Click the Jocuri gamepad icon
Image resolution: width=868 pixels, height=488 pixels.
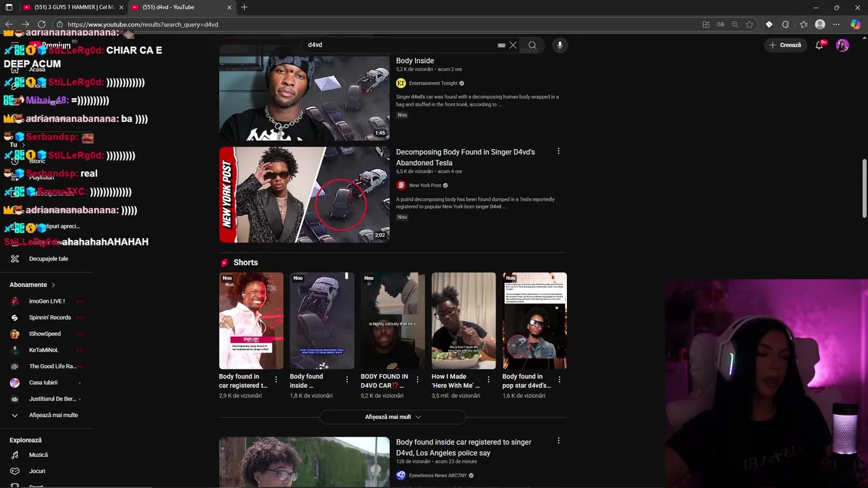tap(15, 471)
